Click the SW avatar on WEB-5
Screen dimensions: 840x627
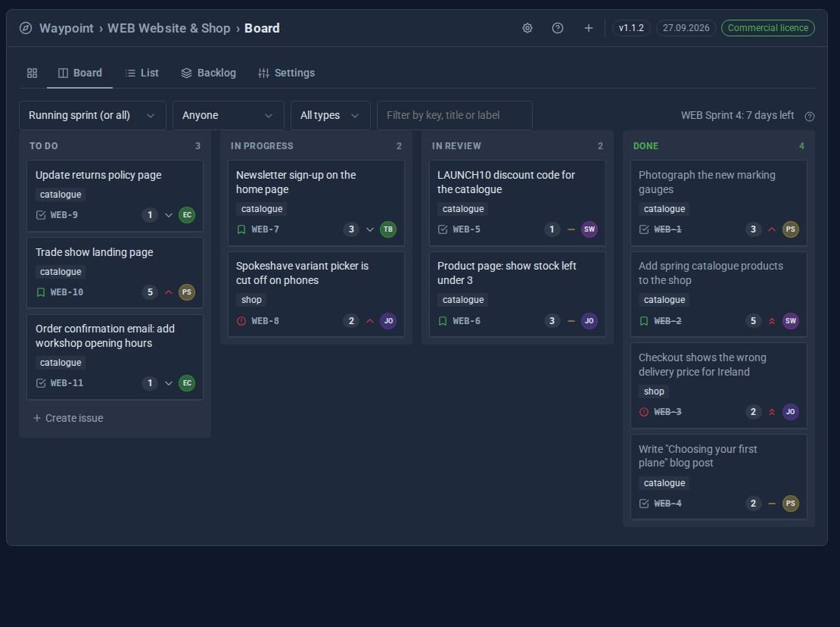click(x=590, y=229)
